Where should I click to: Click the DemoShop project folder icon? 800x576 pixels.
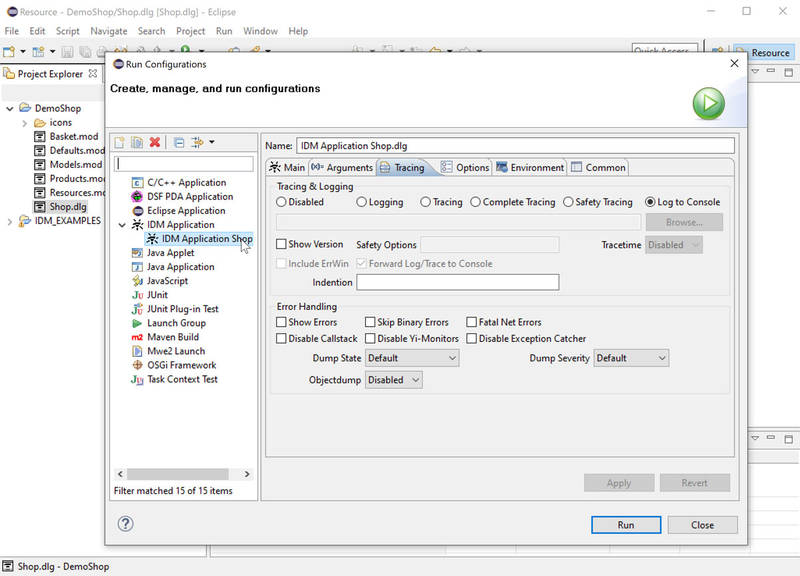pyautogui.click(x=25, y=108)
